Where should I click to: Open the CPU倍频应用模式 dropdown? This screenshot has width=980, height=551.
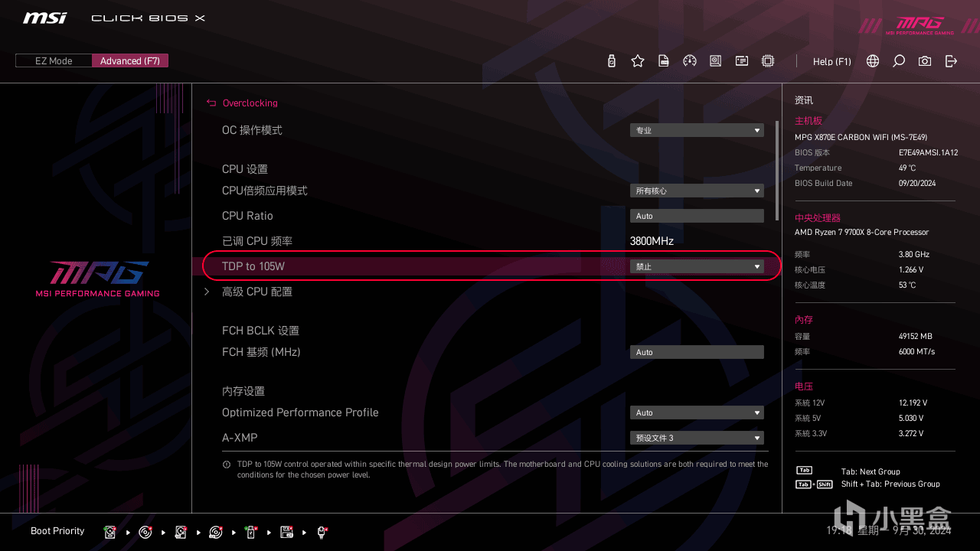click(697, 191)
